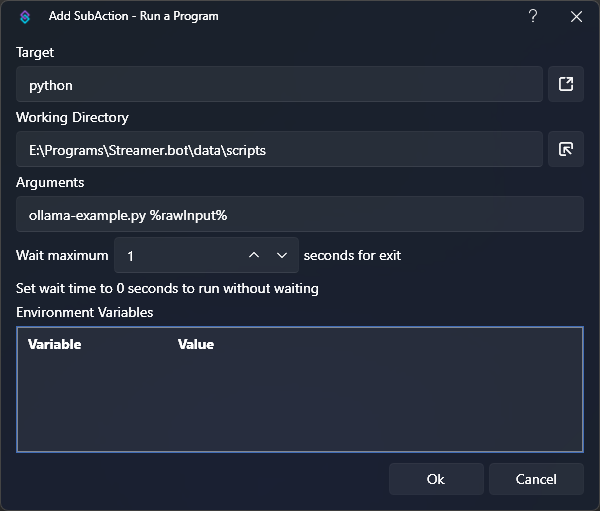Confirm the sub-action with Ok

[435, 479]
